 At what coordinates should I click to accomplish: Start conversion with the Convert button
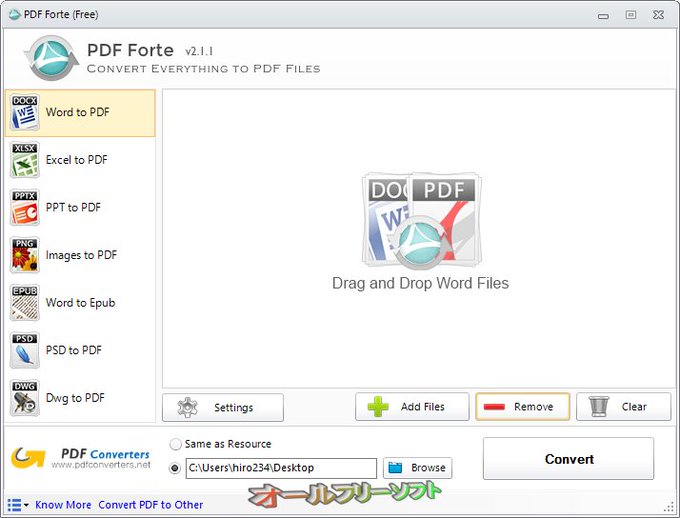(569, 459)
